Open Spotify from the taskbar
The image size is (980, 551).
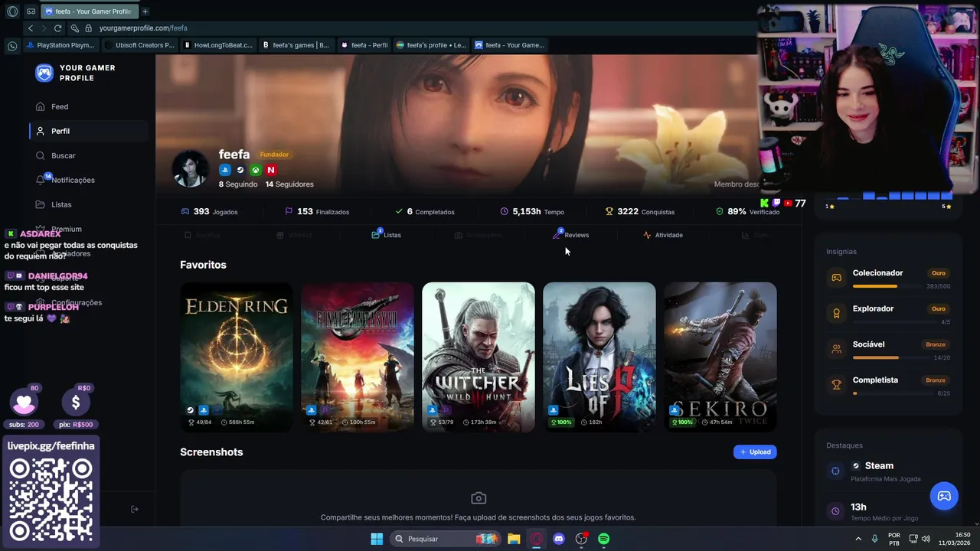pyautogui.click(x=604, y=539)
